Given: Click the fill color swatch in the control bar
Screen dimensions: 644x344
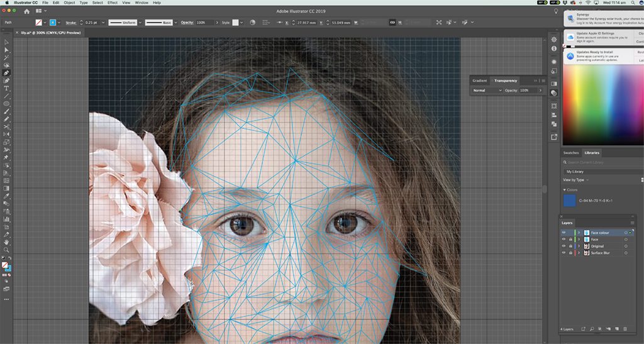Looking at the screenshot, I should (x=38, y=23).
